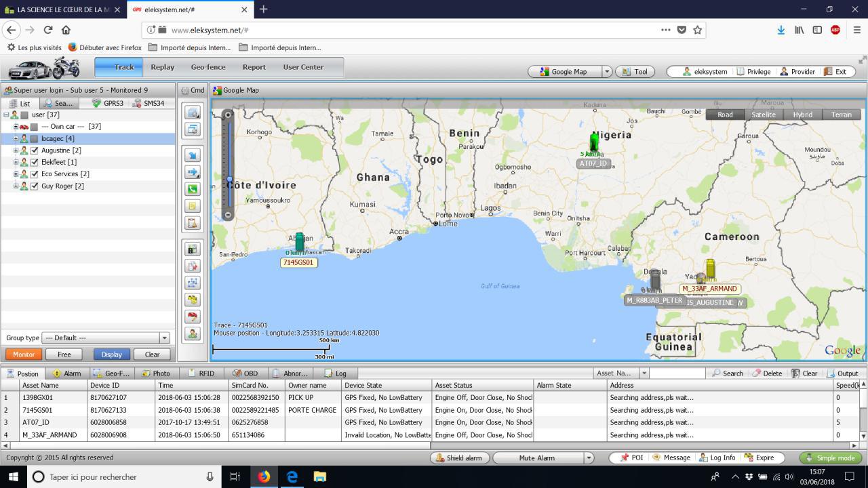Toggle the Guy Roger group checkbox
868x488 pixels.
35,186
